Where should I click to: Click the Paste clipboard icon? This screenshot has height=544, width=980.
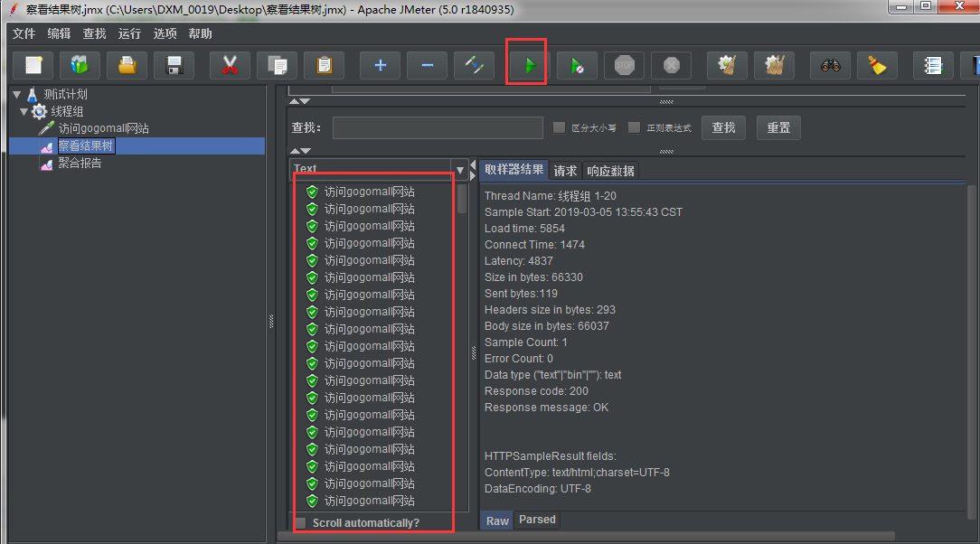[x=324, y=65]
